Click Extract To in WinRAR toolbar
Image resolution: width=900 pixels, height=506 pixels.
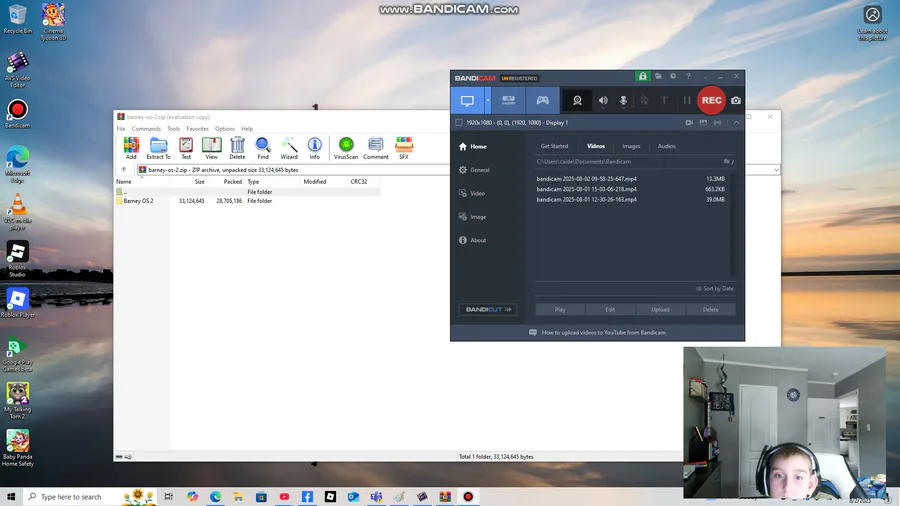point(158,148)
